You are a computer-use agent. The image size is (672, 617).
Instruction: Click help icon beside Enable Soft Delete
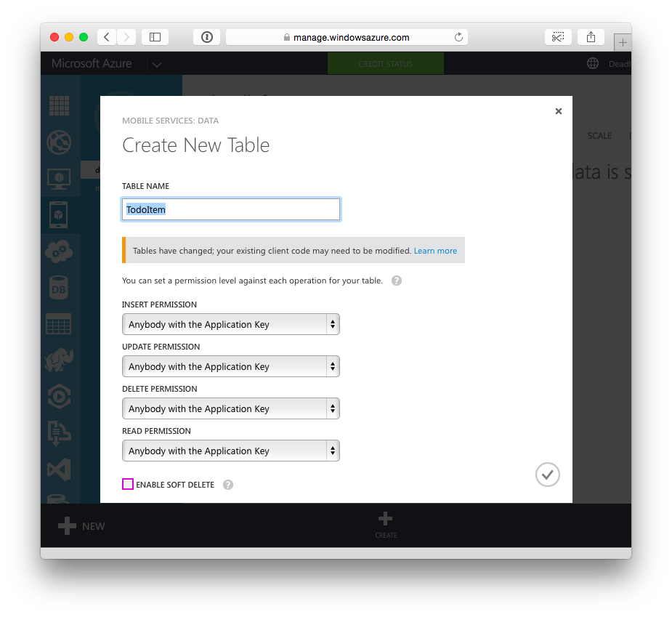(x=228, y=485)
